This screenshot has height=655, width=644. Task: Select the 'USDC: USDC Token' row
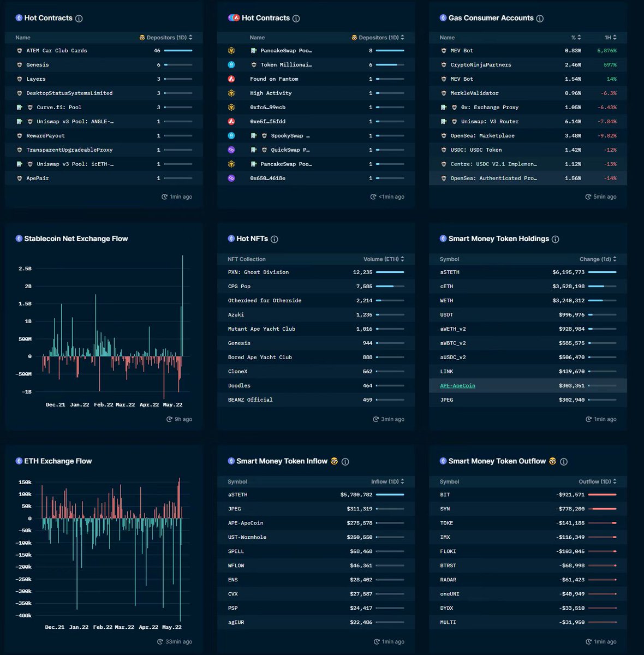point(528,150)
